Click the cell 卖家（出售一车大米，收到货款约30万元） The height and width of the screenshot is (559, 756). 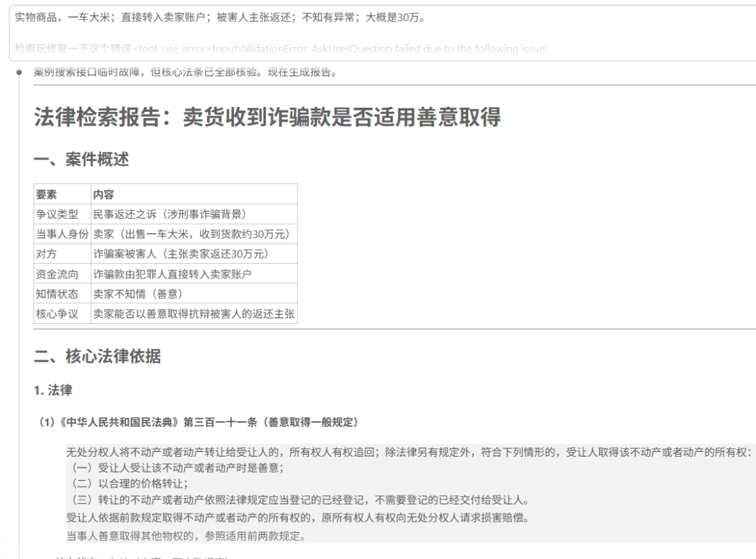coord(195,234)
